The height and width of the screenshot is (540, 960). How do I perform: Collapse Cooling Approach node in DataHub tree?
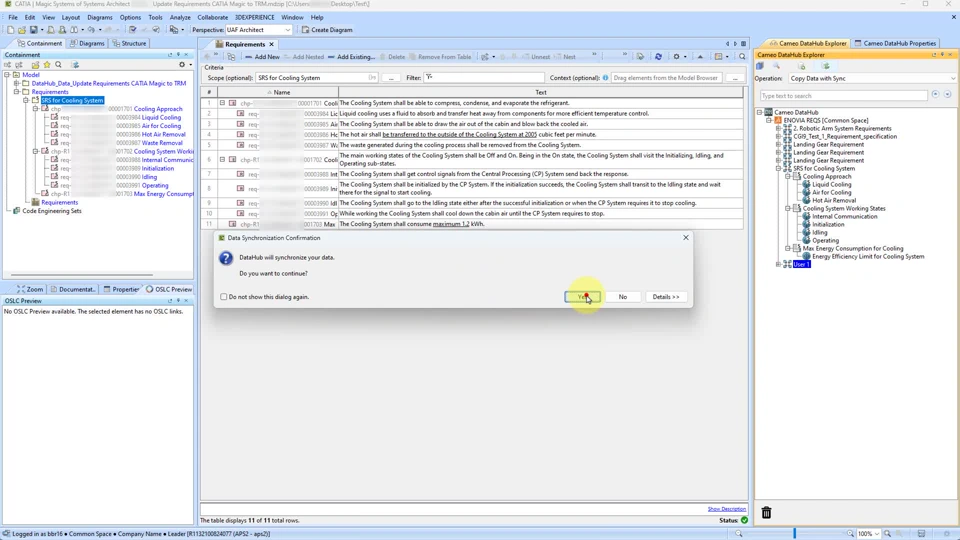[788, 176]
